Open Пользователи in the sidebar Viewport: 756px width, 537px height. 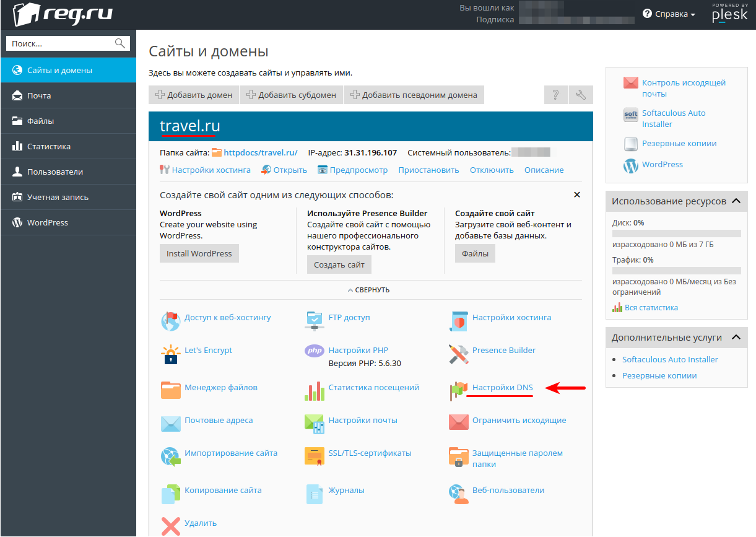pyautogui.click(x=68, y=172)
